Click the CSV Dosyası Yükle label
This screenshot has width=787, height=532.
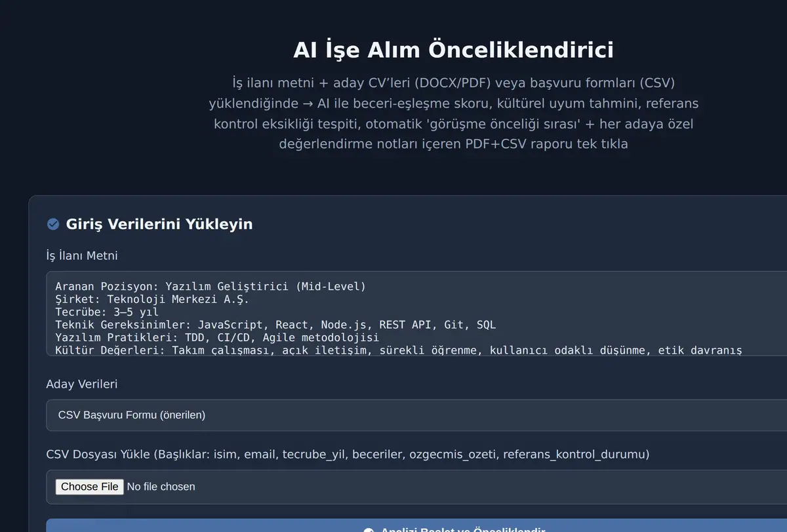pyautogui.click(x=348, y=454)
